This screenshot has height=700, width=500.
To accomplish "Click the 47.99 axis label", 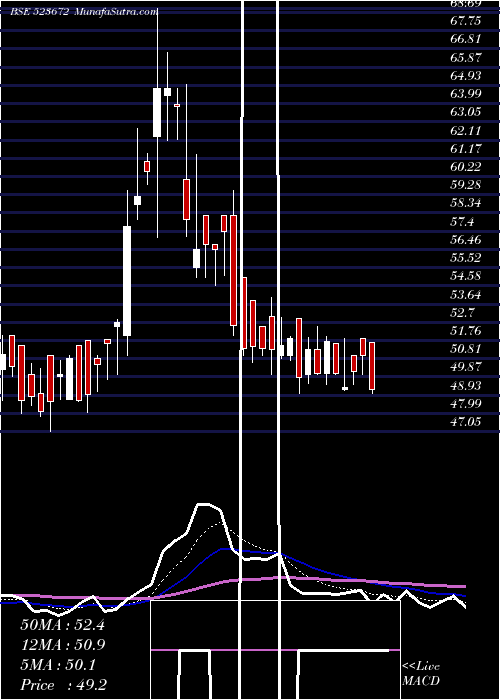I will coord(466,404).
